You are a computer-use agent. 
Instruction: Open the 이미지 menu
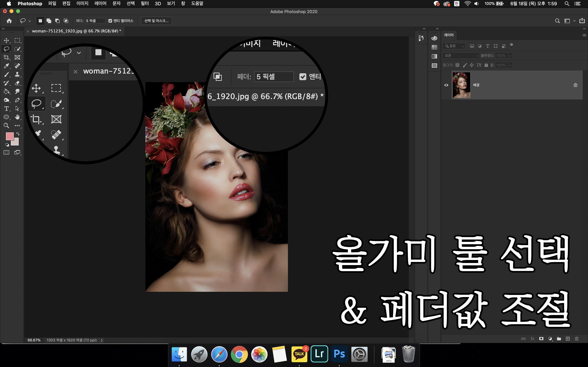82,4
